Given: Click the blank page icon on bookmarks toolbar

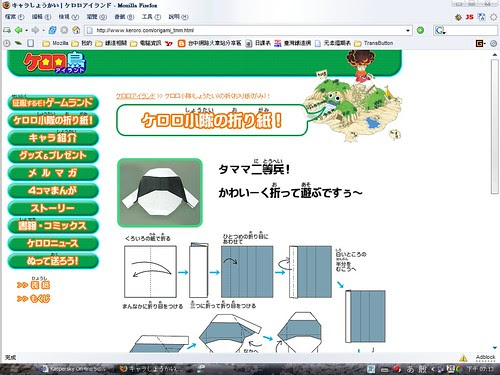Looking at the screenshot, I should pyautogui.click(x=31, y=43).
